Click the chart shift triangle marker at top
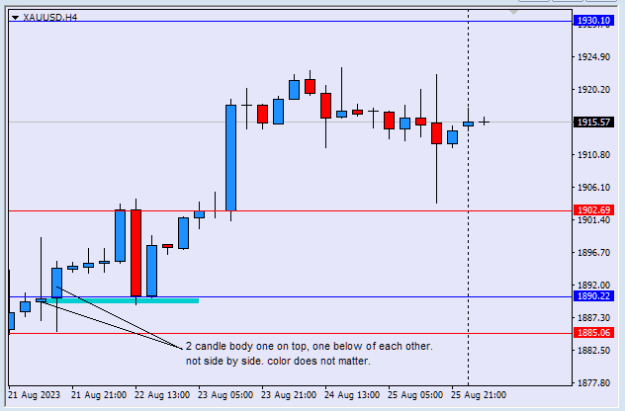The width and height of the screenshot is (625, 411). pyautogui.click(x=513, y=13)
